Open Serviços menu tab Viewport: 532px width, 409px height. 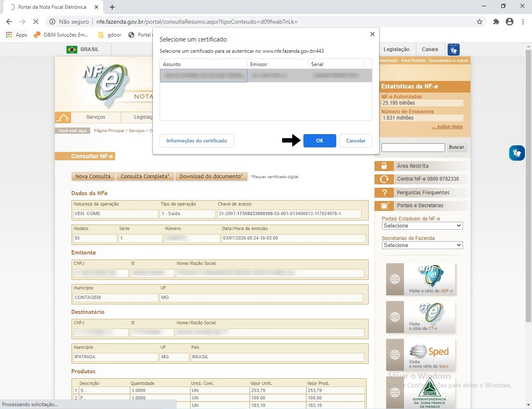[x=96, y=117]
